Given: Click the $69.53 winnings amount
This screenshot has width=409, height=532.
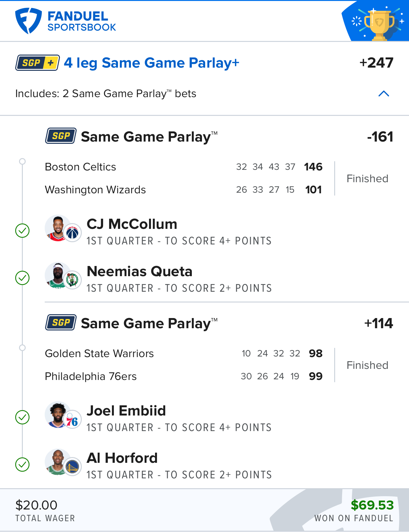Looking at the screenshot, I should pyautogui.click(x=372, y=505).
